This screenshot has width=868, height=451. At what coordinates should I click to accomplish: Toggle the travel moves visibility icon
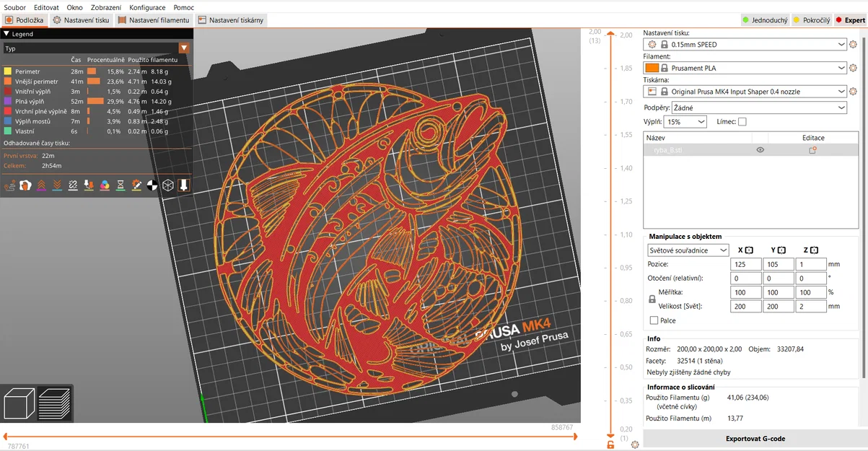[10, 185]
